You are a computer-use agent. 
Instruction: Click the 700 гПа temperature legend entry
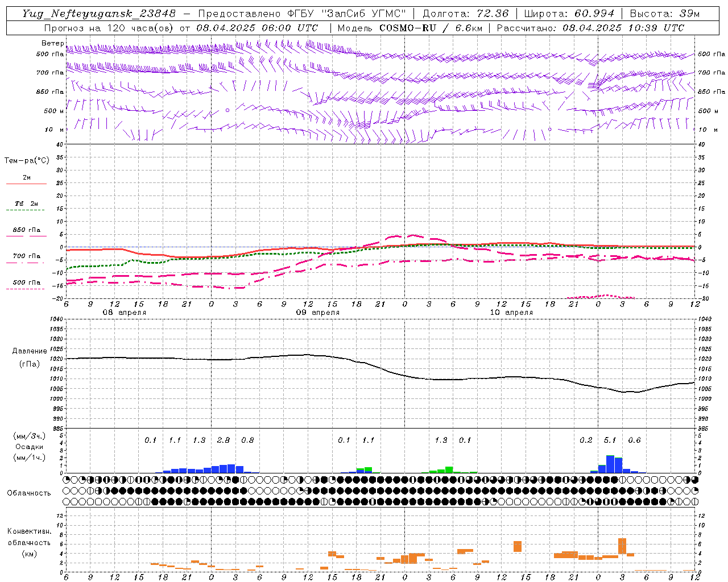click(27, 256)
